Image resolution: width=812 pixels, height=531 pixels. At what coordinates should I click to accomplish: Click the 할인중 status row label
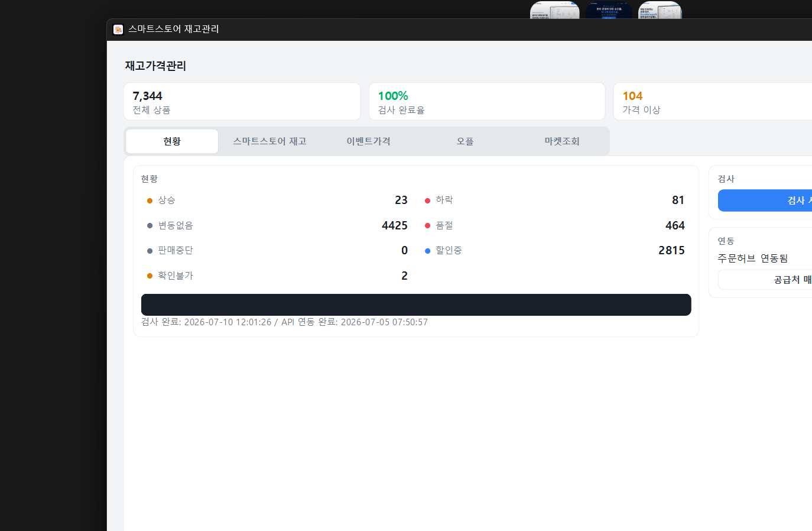click(449, 250)
